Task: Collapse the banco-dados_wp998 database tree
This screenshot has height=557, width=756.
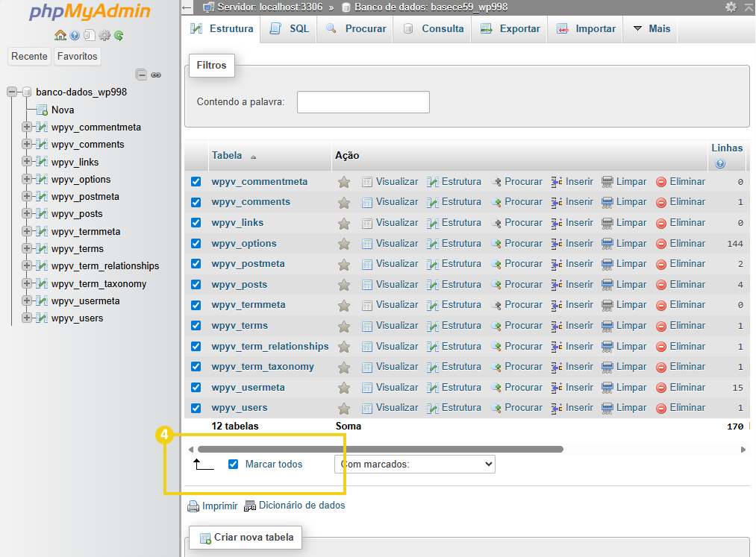Action: [10, 92]
